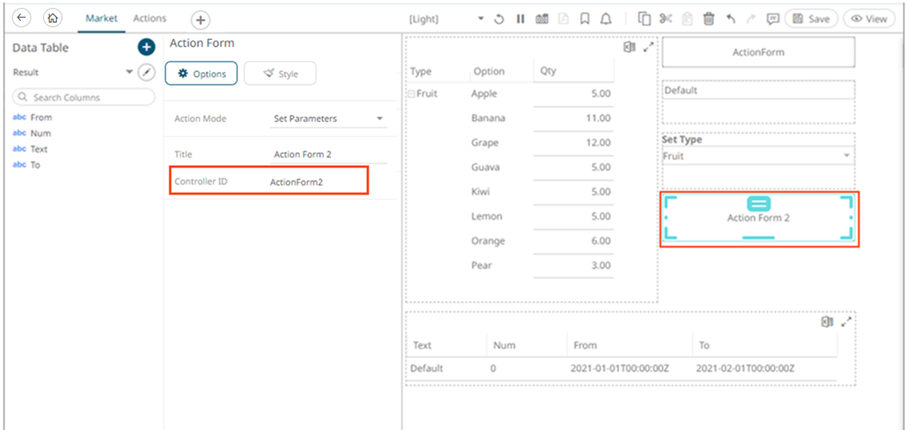Viewport: 907px width, 430px height.
Task: Open notifications bell icon
Action: click(606, 19)
